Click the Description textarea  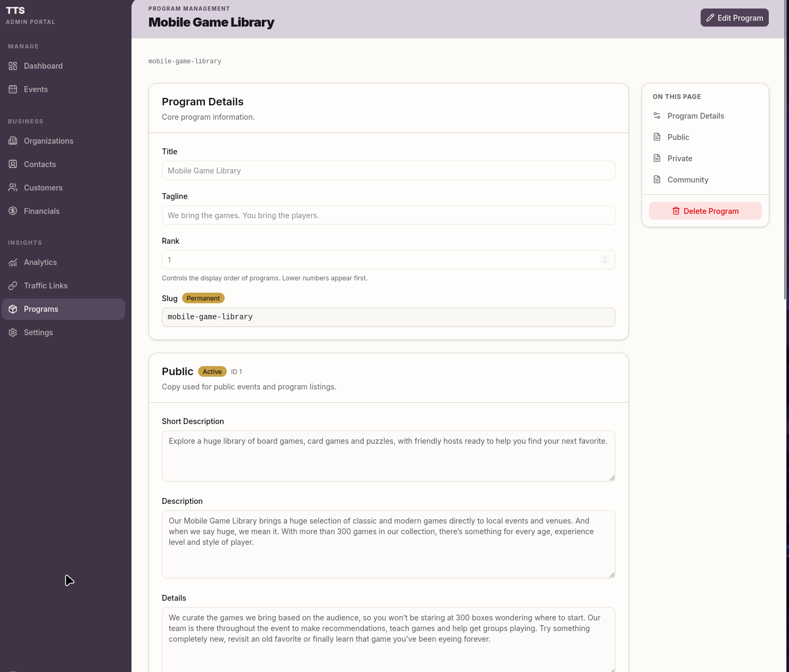388,544
